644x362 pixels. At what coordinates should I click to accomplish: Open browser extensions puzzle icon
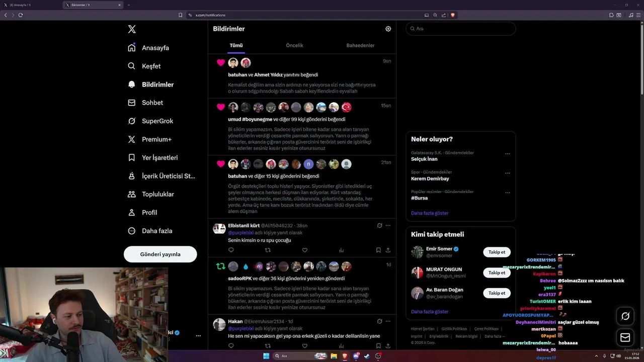[611, 15]
